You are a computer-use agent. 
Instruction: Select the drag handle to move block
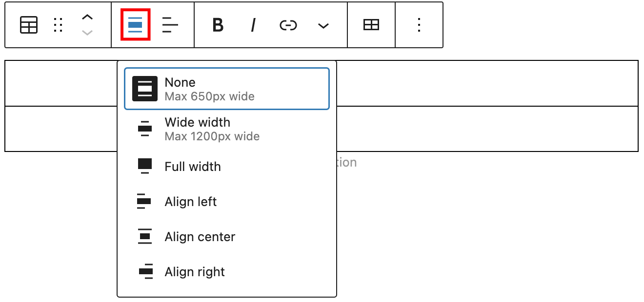click(58, 25)
